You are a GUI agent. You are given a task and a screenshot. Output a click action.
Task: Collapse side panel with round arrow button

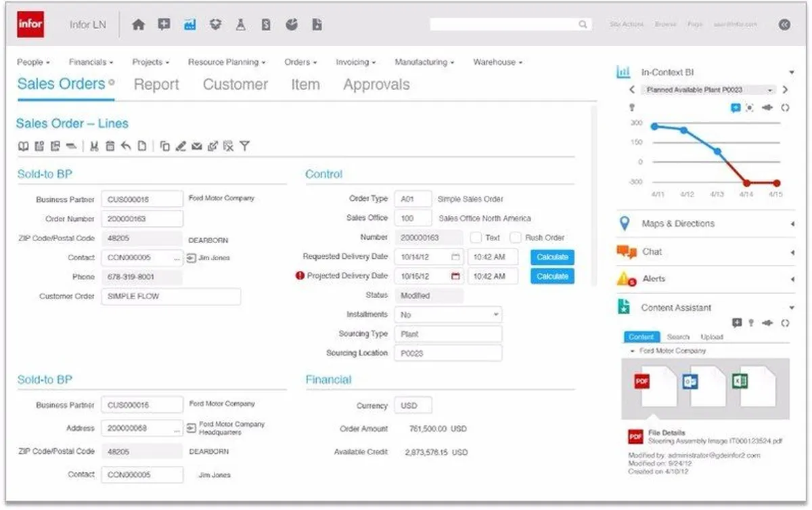click(784, 24)
